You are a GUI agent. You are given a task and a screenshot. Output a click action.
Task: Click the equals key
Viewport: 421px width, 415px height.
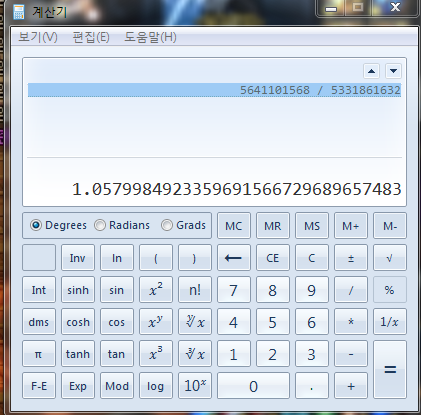[390, 370]
